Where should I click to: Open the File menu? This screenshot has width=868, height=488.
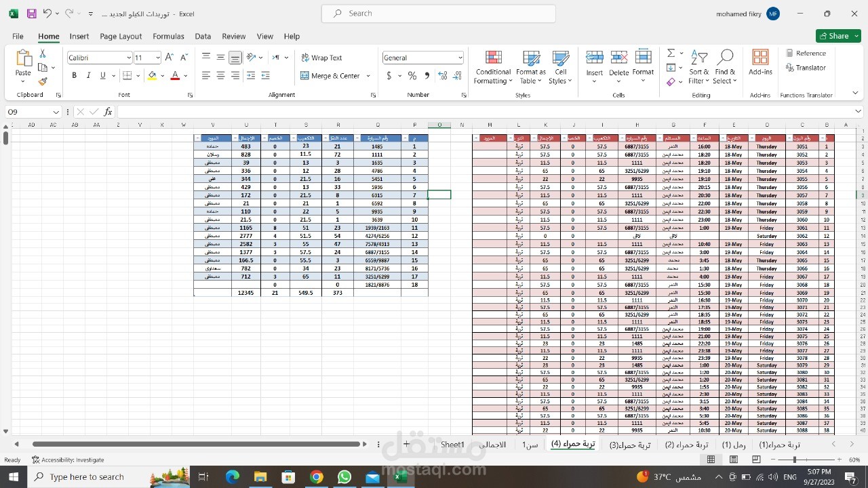coord(18,36)
